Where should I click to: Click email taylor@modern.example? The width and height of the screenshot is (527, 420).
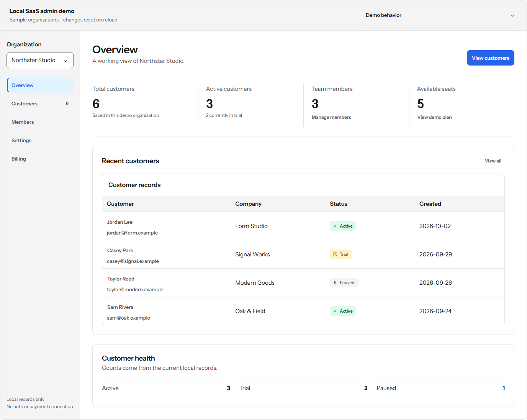tap(135, 290)
